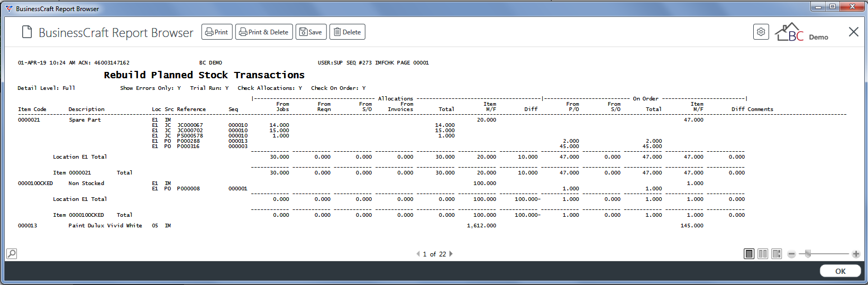Click the OK button

point(840,271)
